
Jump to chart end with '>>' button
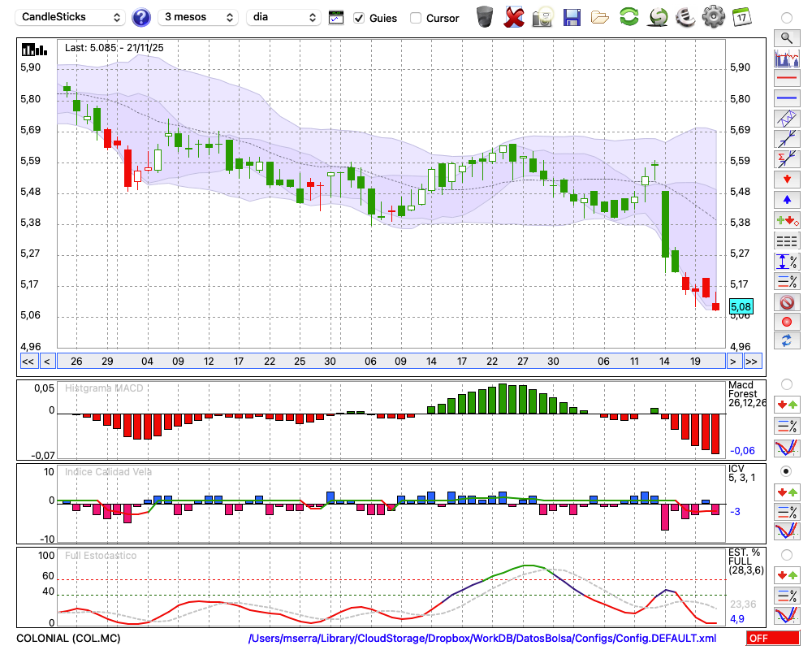tap(752, 362)
